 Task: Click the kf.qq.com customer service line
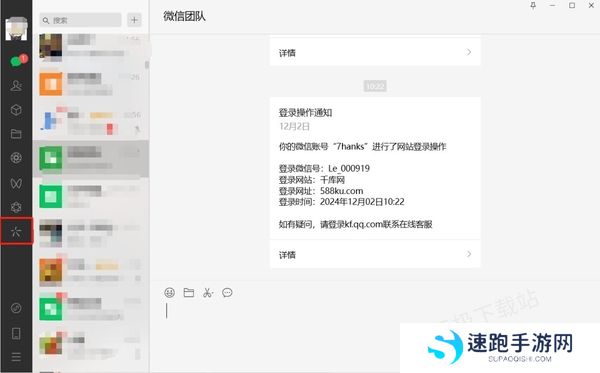[355, 224]
